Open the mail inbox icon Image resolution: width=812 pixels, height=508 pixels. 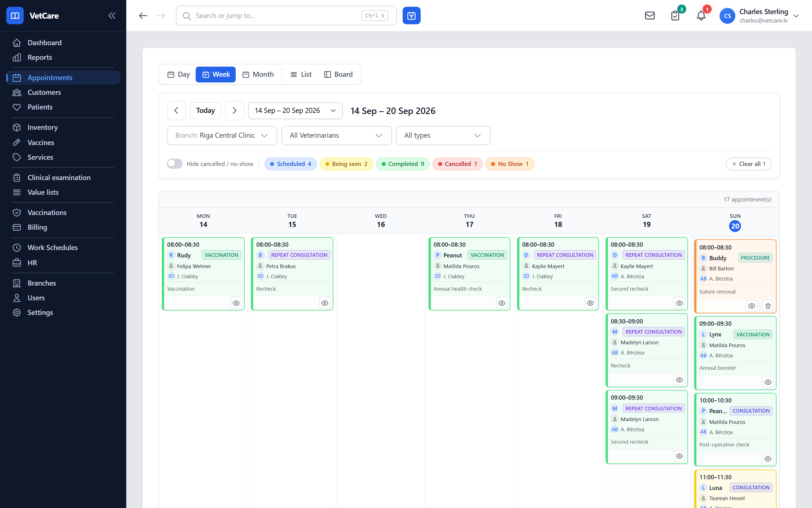[x=650, y=16]
